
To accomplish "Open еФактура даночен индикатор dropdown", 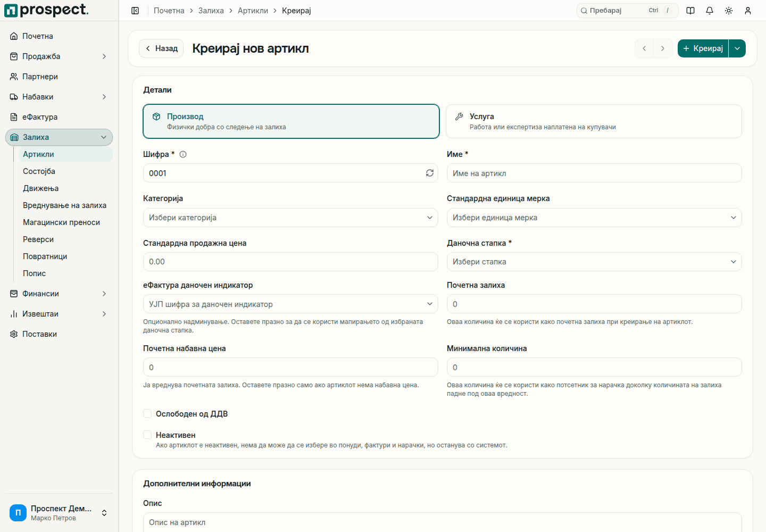I will pyautogui.click(x=290, y=304).
